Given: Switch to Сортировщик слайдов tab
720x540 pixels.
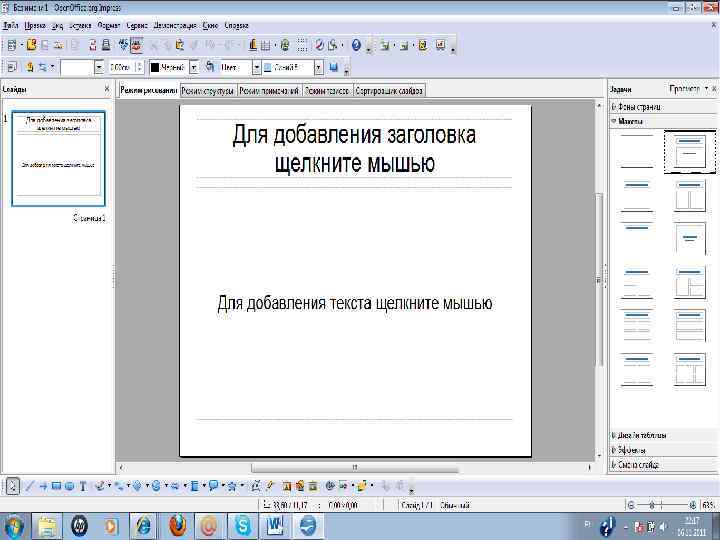Looking at the screenshot, I should 388,90.
